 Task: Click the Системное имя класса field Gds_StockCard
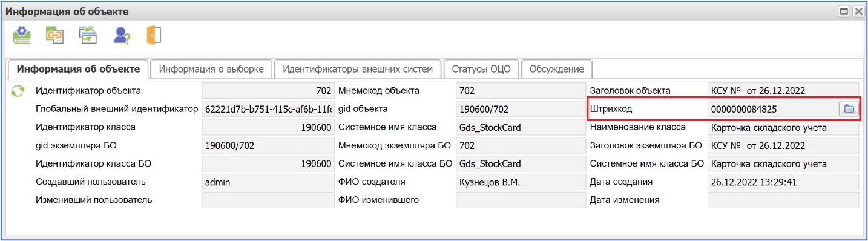pyautogui.click(x=521, y=127)
